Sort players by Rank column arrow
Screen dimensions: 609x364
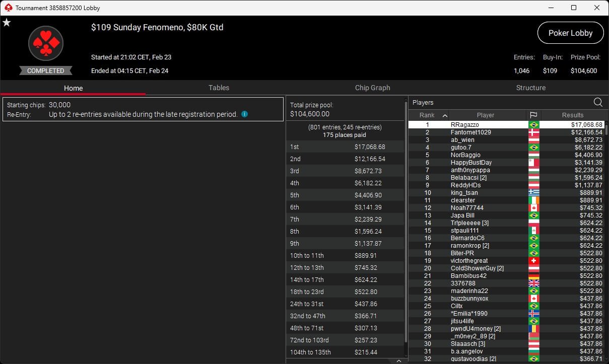(445, 115)
